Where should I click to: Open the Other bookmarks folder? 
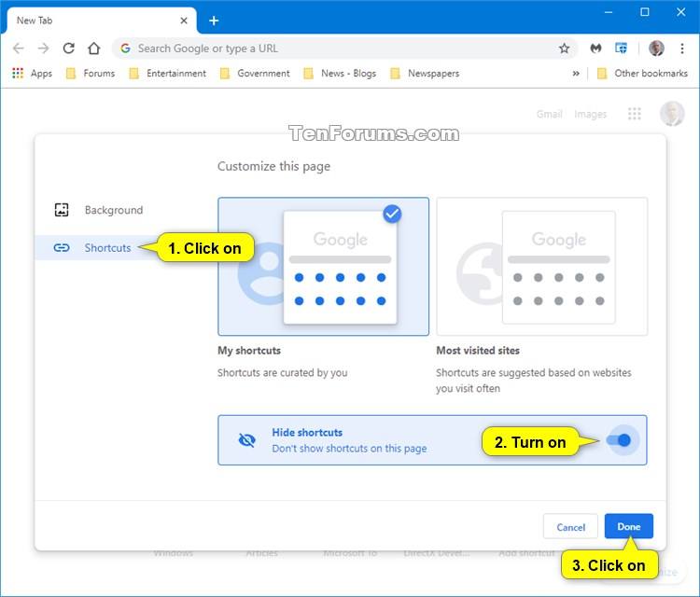point(642,73)
